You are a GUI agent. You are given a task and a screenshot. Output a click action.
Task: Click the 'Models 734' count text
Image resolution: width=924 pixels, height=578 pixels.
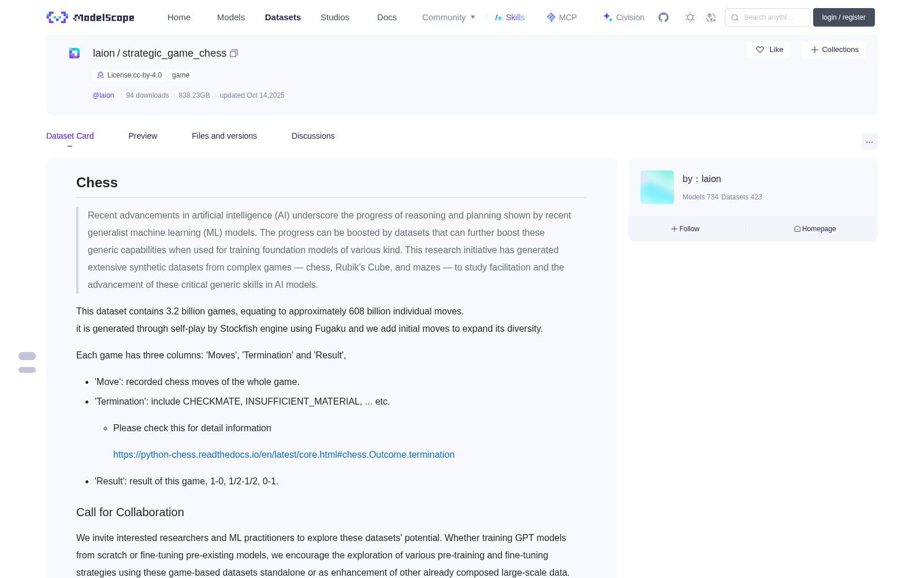701,197
